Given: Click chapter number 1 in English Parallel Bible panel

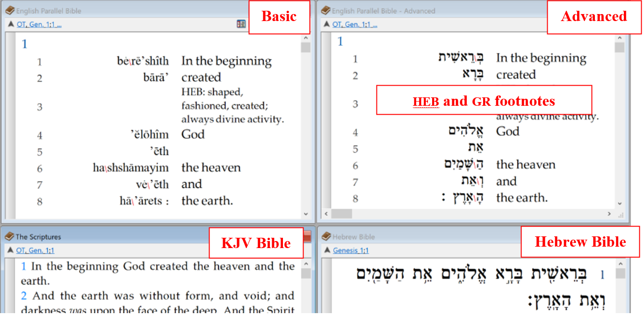Looking at the screenshot, I should 24,44.
